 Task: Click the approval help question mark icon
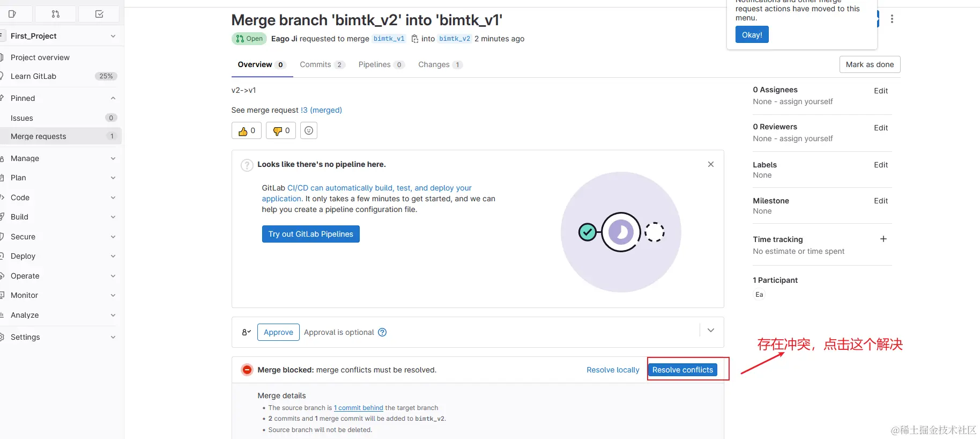click(382, 332)
